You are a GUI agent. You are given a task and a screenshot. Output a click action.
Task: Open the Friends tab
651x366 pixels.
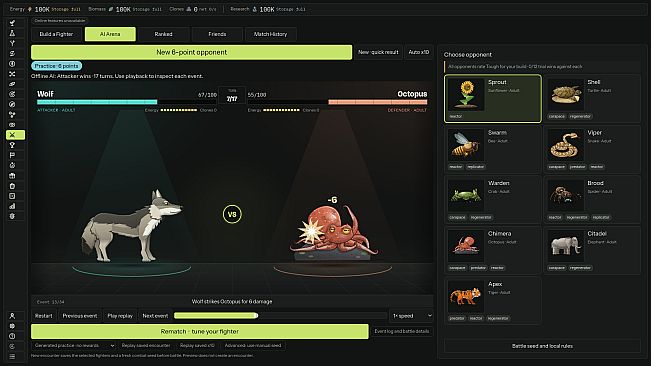(217, 34)
